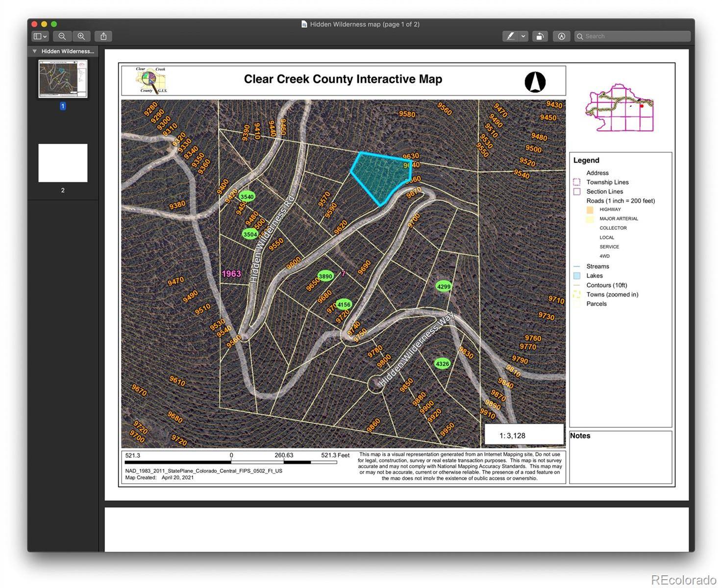
Task: Minimize window with the yellow button
Action: 44,24
